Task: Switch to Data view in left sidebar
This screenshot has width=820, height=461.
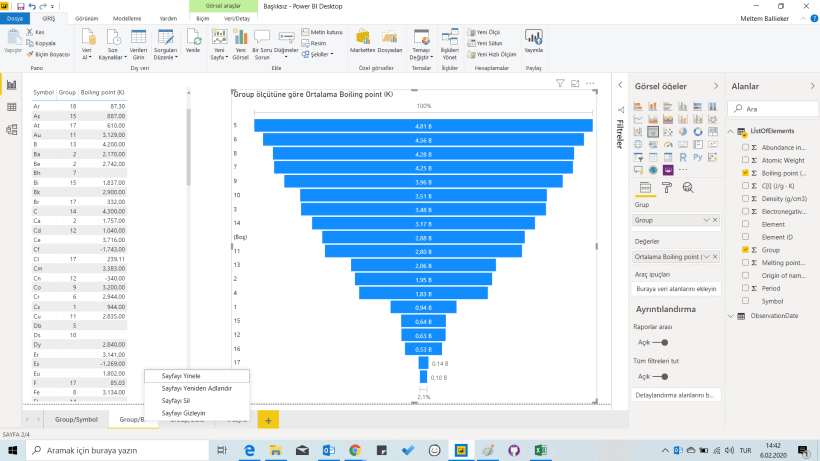Action: pos(12,107)
